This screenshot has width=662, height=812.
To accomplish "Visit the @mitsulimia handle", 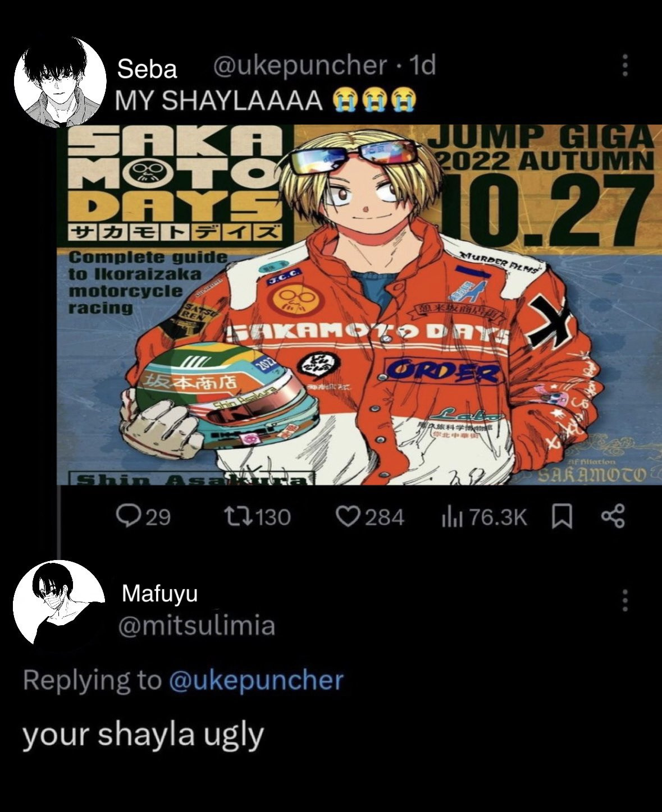I will click(x=197, y=625).
